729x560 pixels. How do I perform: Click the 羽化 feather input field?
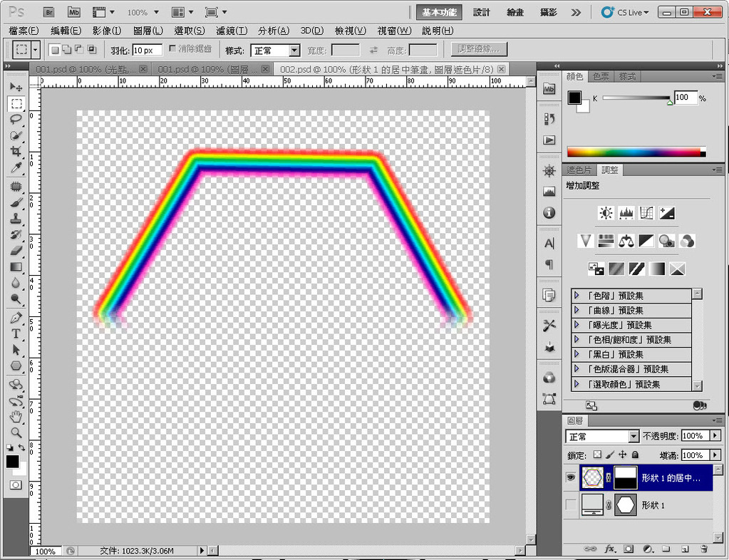pos(147,50)
